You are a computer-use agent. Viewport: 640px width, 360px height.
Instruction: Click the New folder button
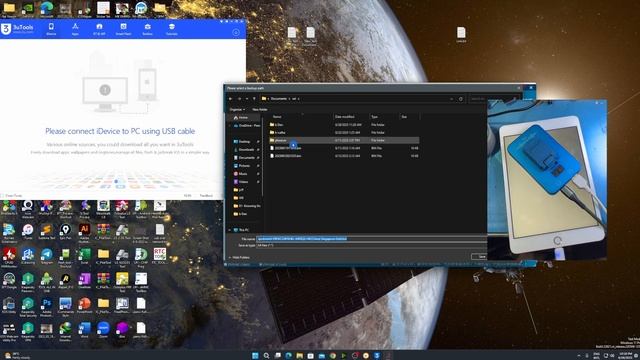260,109
